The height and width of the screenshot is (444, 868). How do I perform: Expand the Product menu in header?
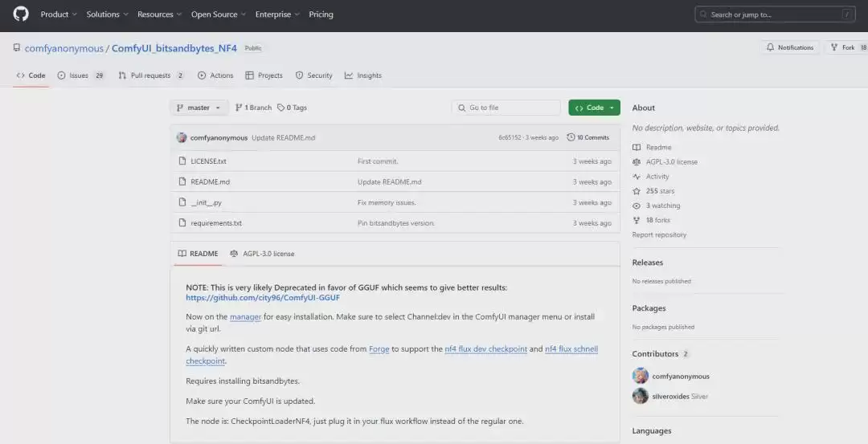[x=58, y=14]
